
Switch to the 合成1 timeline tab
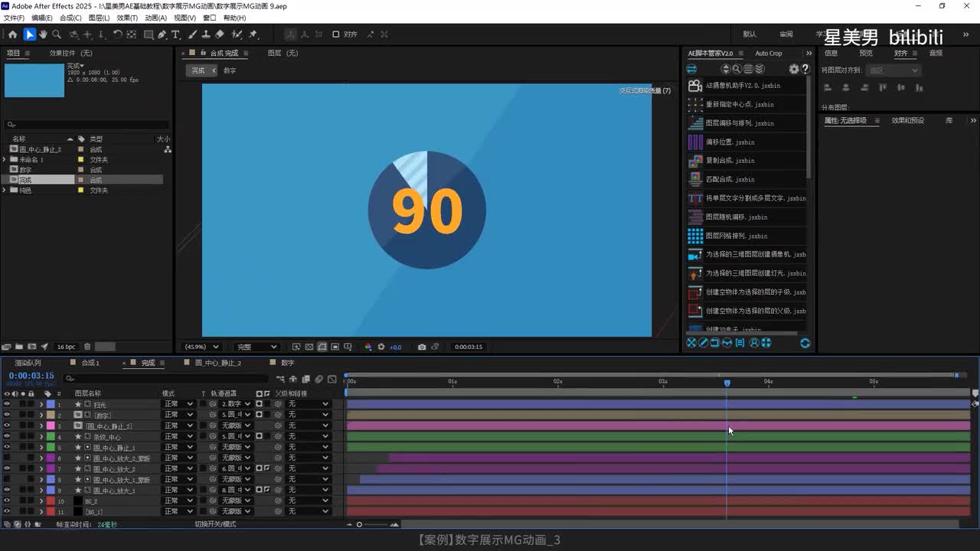[x=90, y=363]
